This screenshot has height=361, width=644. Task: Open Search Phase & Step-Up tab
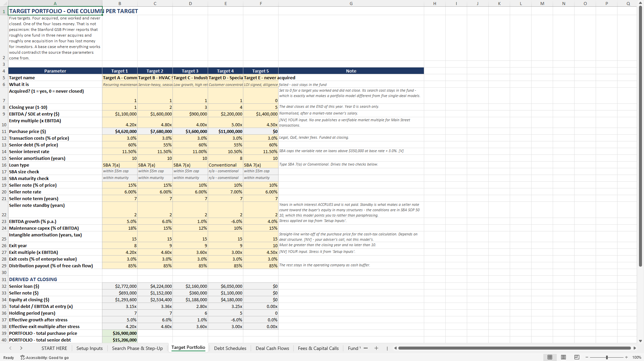pos(137,348)
